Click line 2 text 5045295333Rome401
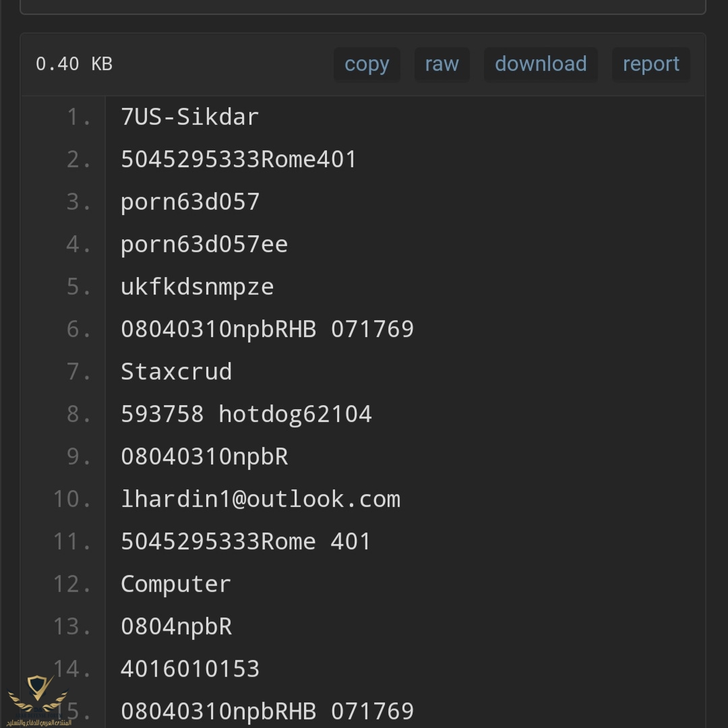 click(x=239, y=159)
